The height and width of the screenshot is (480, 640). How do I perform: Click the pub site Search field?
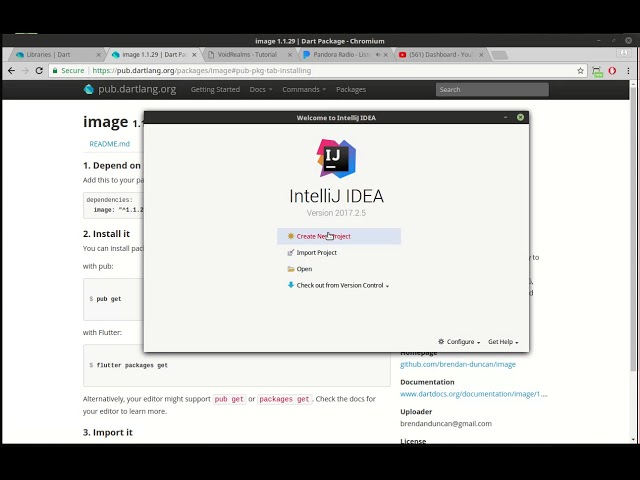point(492,89)
